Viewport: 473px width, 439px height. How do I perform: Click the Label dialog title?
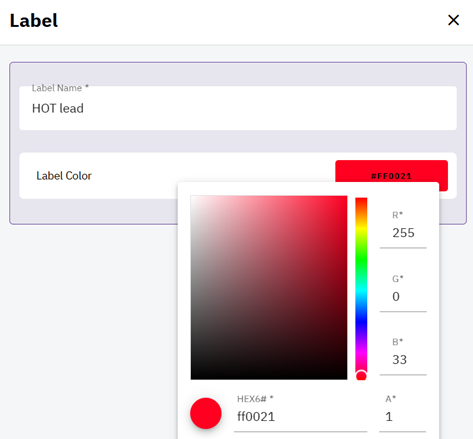[34, 21]
